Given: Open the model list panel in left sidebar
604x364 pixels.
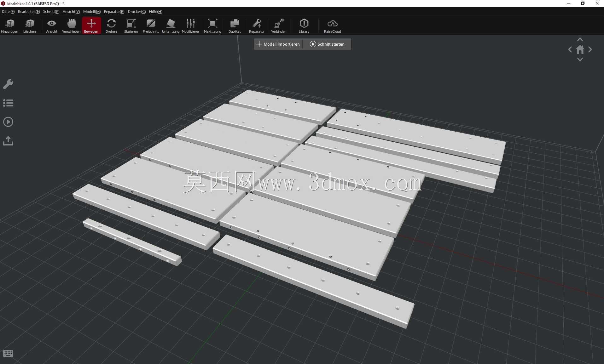Looking at the screenshot, I should click(8, 103).
